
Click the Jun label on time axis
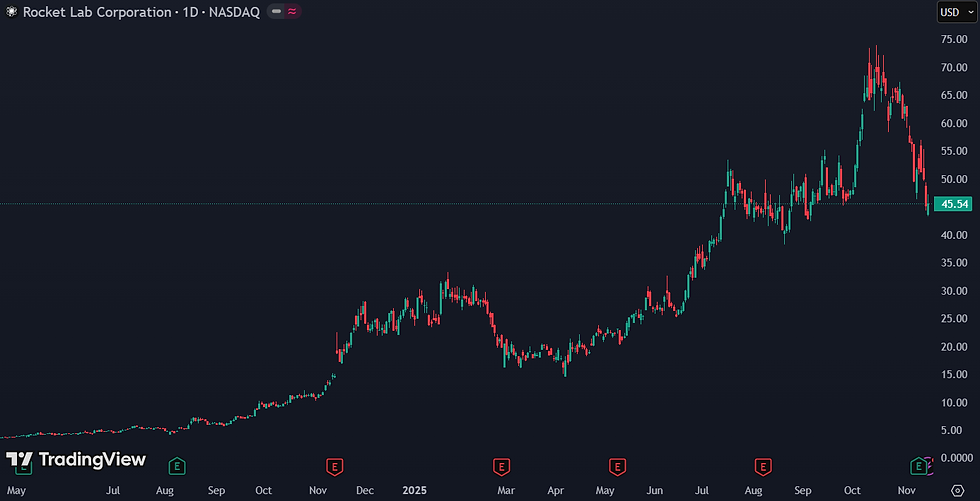(654, 490)
